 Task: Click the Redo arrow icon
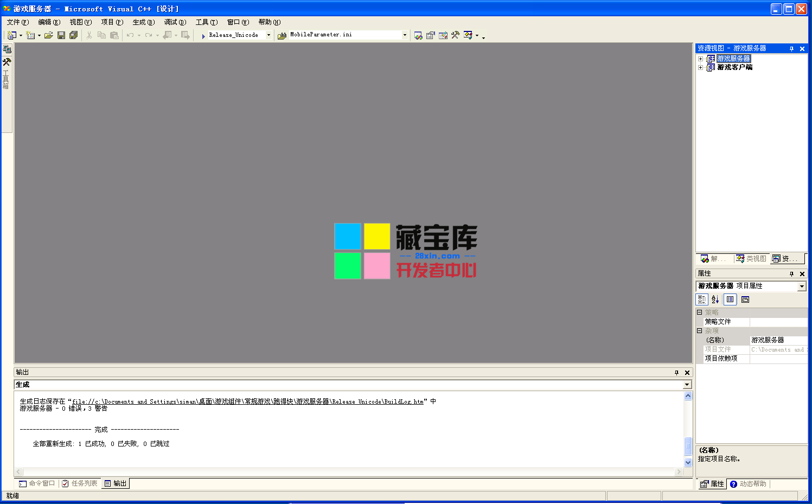coord(148,35)
